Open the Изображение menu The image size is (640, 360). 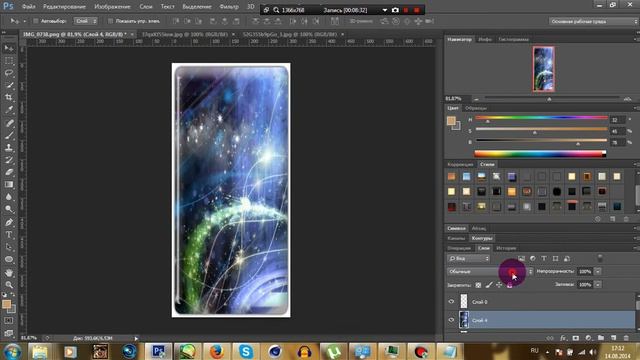point(112,7)
